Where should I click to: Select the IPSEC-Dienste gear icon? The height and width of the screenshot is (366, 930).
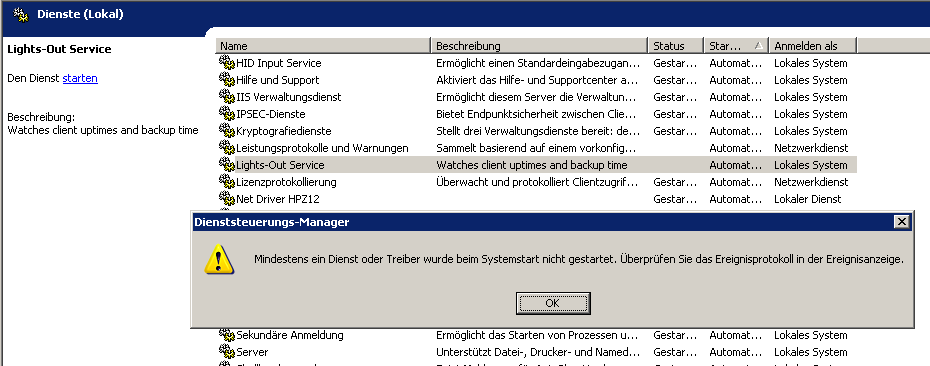pos(227,113)
